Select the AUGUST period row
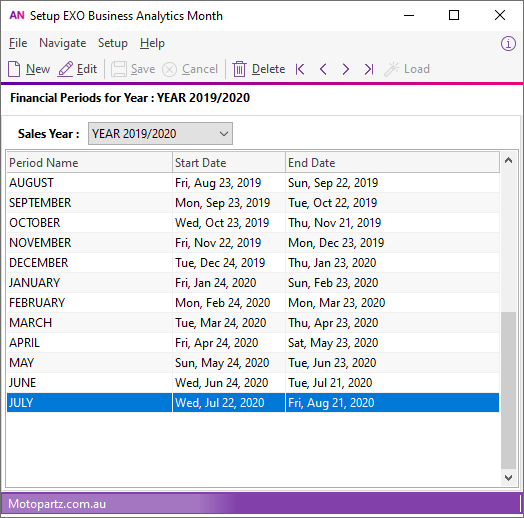524x518 pixels. coord(253,183)
